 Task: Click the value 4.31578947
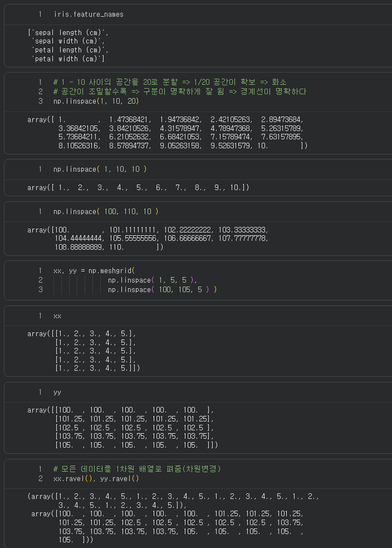click(x=180, y=128)
